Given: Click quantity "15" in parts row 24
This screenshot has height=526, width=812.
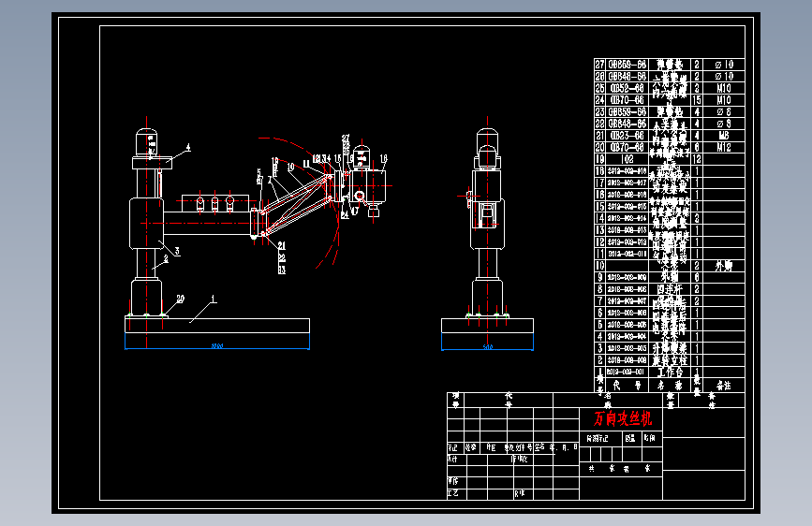Looking at the screenshot, I should tap(697, 100).
